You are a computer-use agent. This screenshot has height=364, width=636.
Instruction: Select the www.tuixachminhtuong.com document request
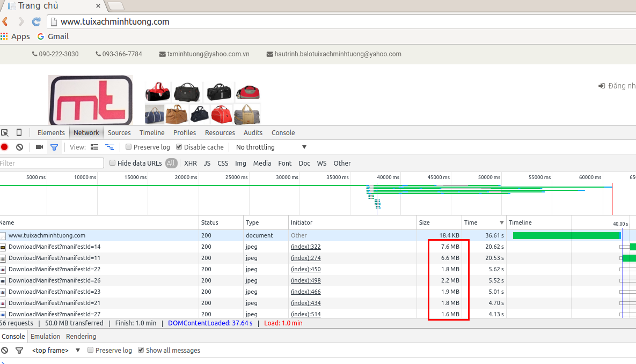(x=47, y=235)
